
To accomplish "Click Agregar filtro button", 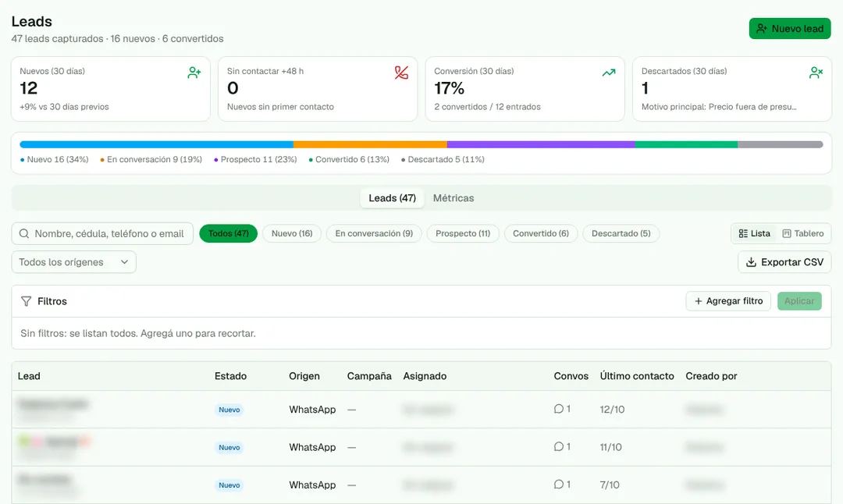I will 728,301.
